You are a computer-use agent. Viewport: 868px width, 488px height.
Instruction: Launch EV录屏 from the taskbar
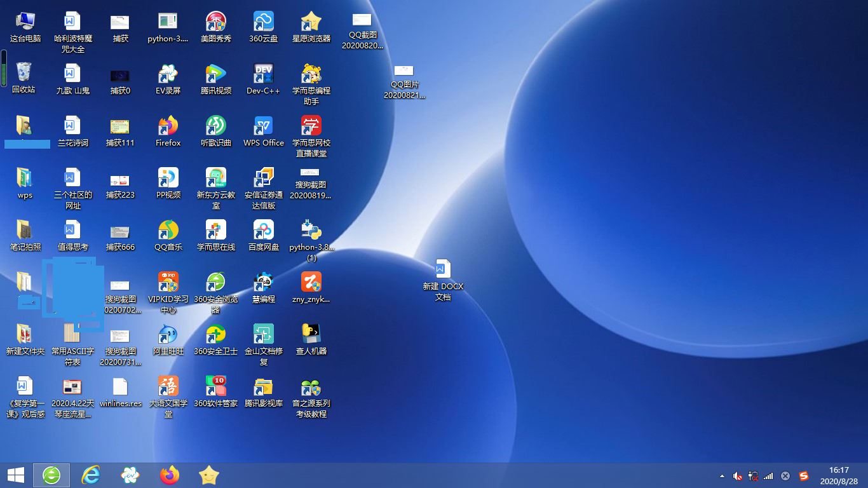point(130,475)
